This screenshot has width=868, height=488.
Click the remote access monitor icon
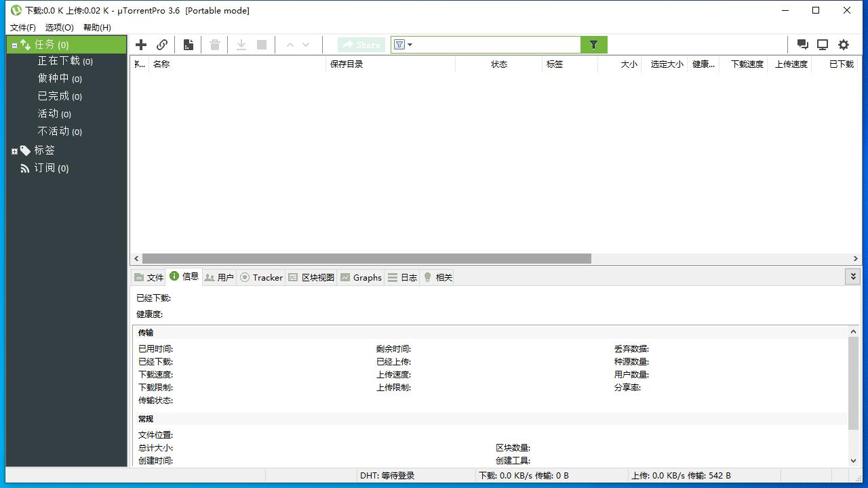[823, 45]
